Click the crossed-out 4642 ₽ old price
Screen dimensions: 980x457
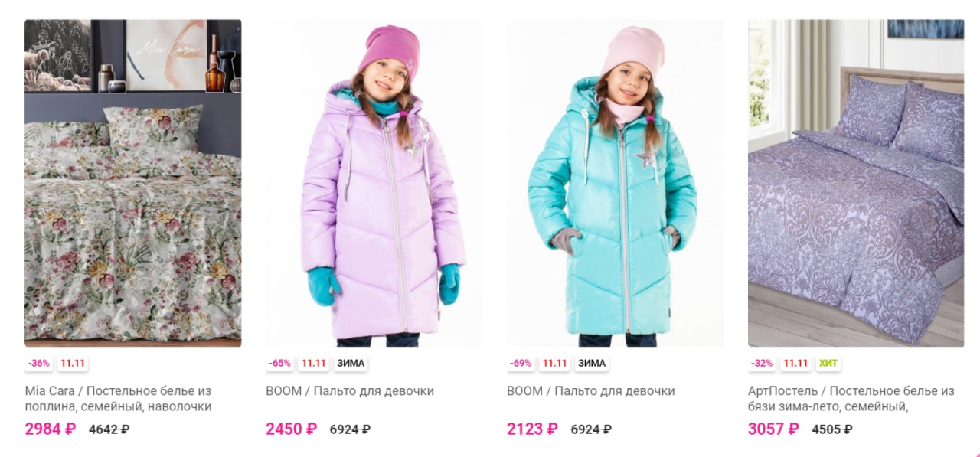coord(109,429)
